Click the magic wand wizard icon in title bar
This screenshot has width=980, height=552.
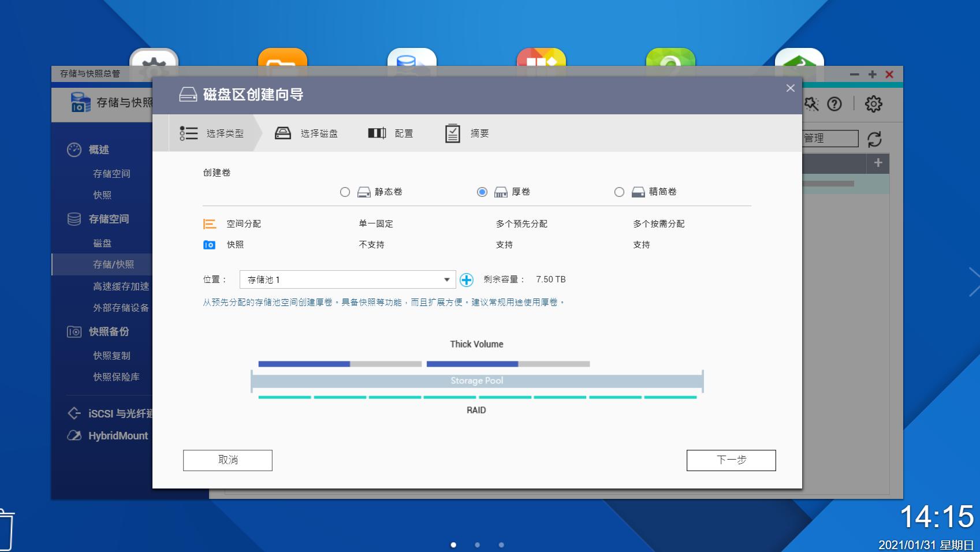(811, 104)
